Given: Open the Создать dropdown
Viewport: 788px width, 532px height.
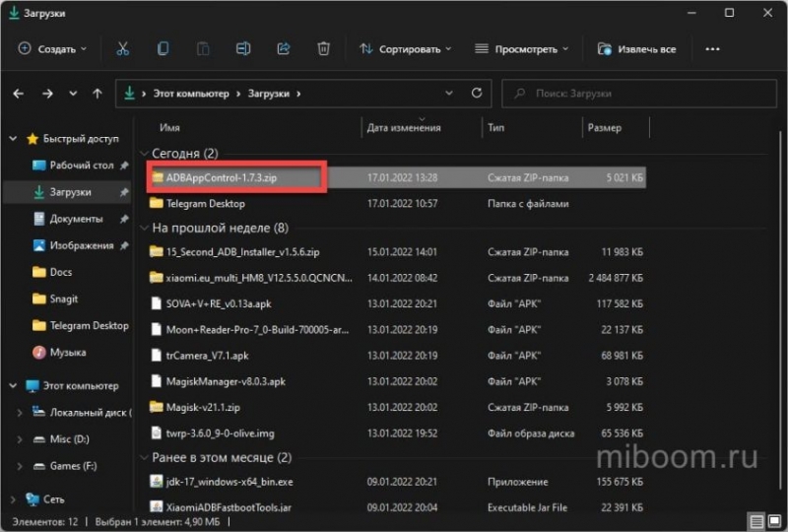Looking at the screenshot, I should [52, 49].
